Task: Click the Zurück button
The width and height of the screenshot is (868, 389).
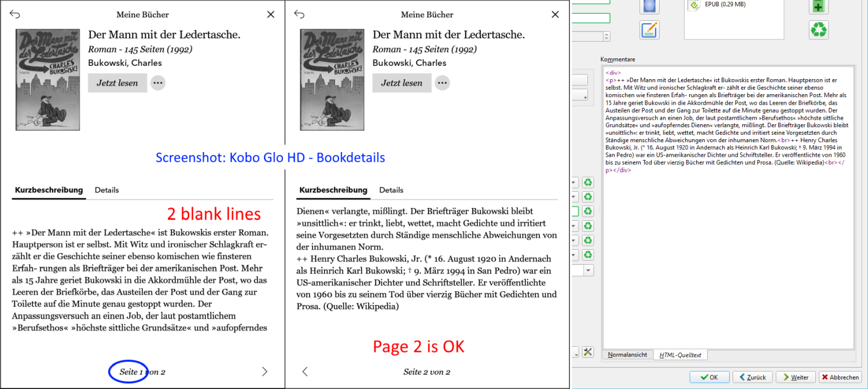Action: [752, 377]
